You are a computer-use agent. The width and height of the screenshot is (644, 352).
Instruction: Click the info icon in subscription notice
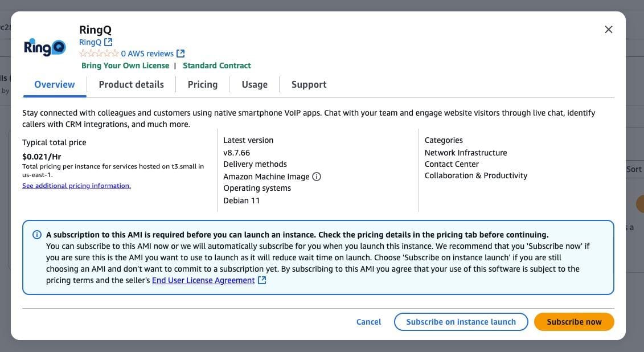(x=37, y=235)
